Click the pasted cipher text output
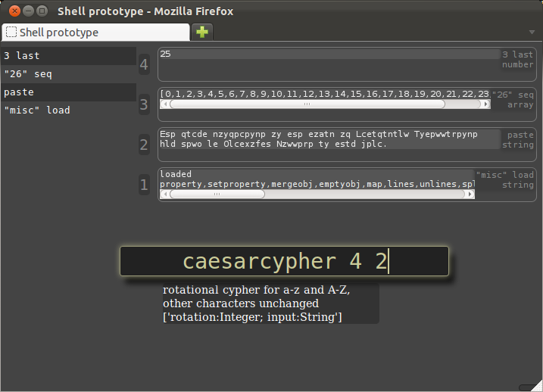 click(x=329, y=139)
